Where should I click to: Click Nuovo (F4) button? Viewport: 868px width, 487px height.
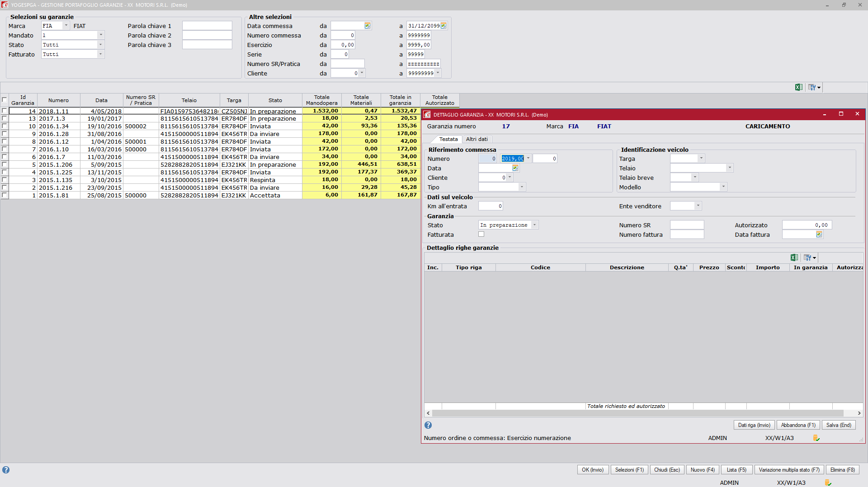703,470
